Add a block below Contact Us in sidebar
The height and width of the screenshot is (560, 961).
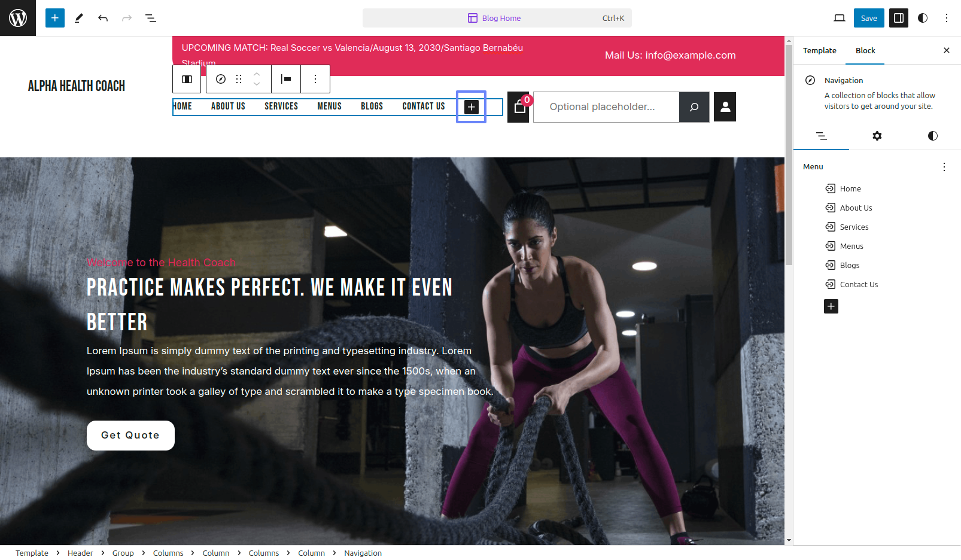click(831, 306)
